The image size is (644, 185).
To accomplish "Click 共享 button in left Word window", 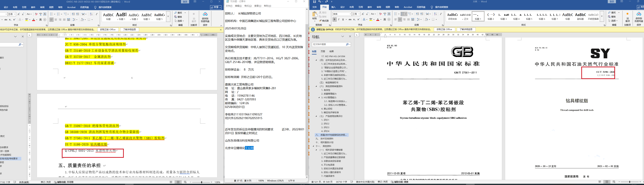I will (216, 7).
